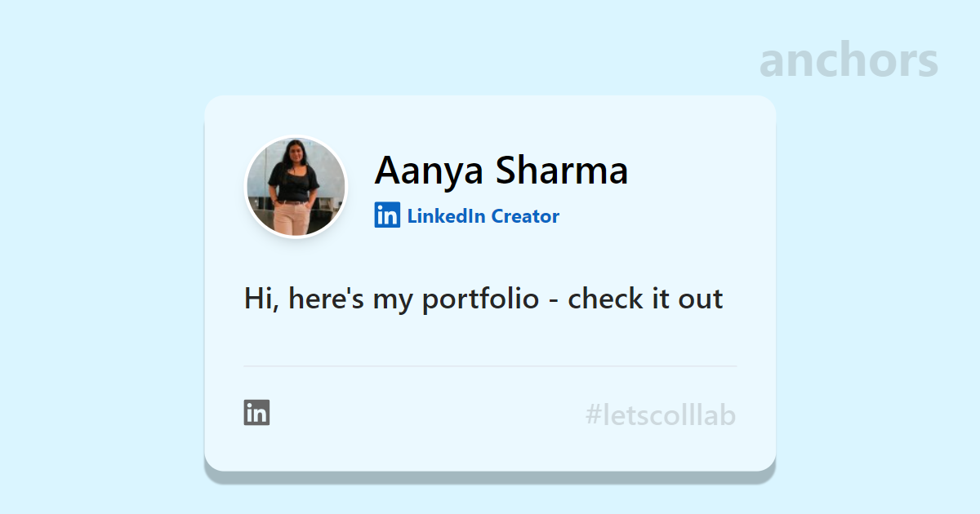Select the word "Creator" in blue label
Image resolution: width=980 pixels, height=514 pixels.
[x=525, y=216]
